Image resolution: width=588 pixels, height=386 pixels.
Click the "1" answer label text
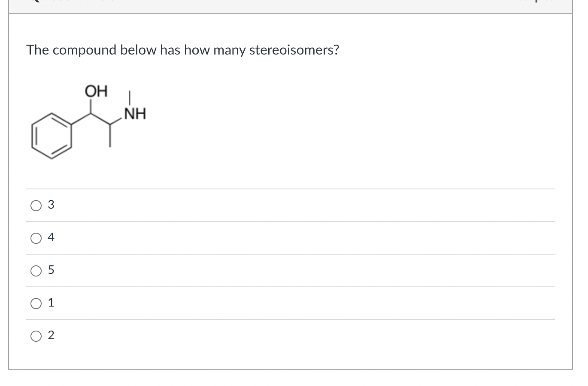pyautogui.click(x=51, y=303)
